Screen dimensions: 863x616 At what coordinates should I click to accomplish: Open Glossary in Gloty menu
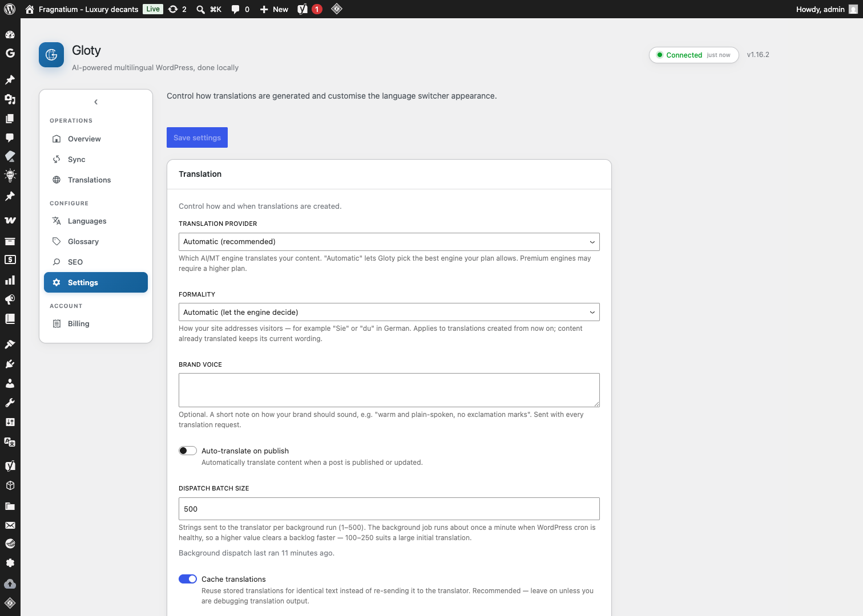click(x=96, y=241)
